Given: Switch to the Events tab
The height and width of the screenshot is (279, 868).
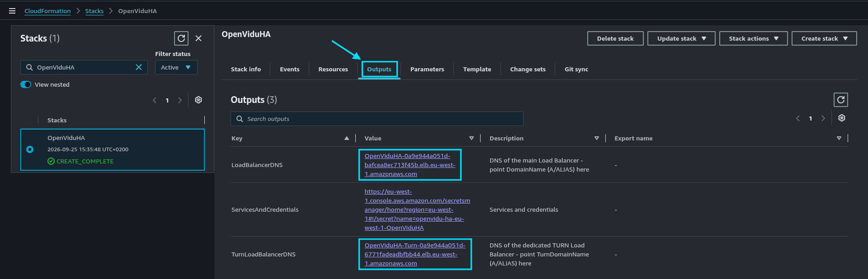Looking at the screenshot, I should [289, 69].
